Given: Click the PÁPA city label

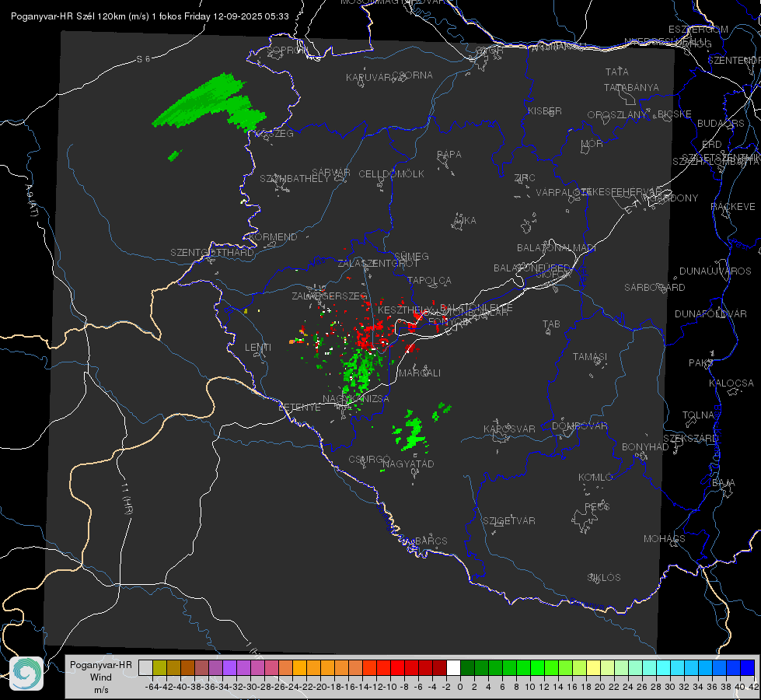Looking at the screenshot, I should point(449,155).
